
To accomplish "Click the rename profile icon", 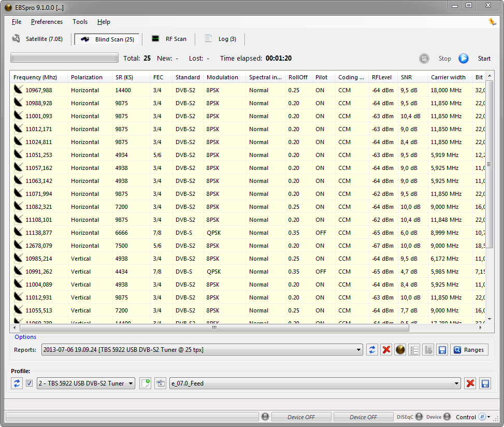I will pos(161,383).
